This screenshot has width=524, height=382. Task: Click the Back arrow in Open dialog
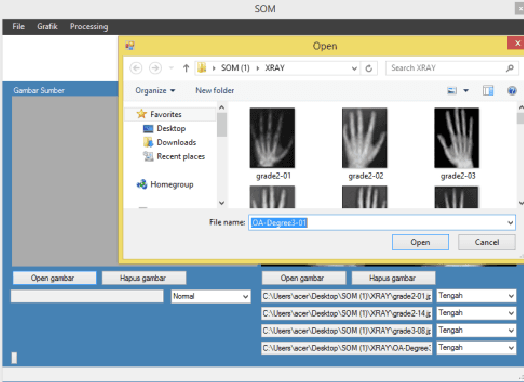coord(136,68)
